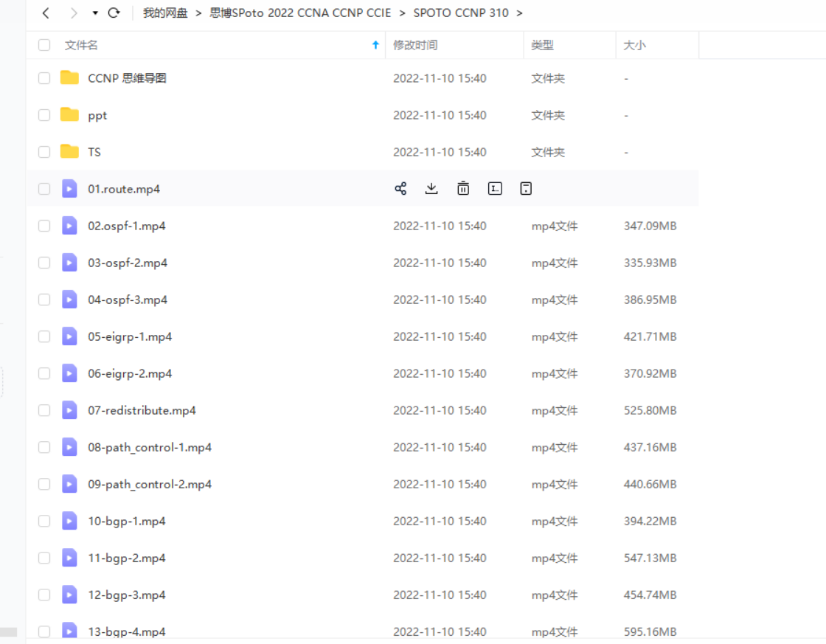Click the video icon of 04-ospf-3.mp4
This screenshot has height=644, width=826.
tap(69, 299)
